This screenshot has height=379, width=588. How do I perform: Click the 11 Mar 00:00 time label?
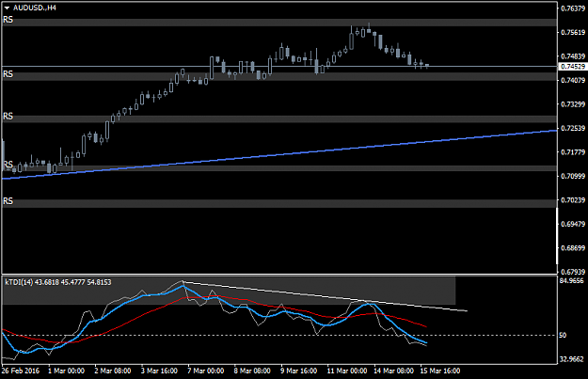tap(347, 371)
